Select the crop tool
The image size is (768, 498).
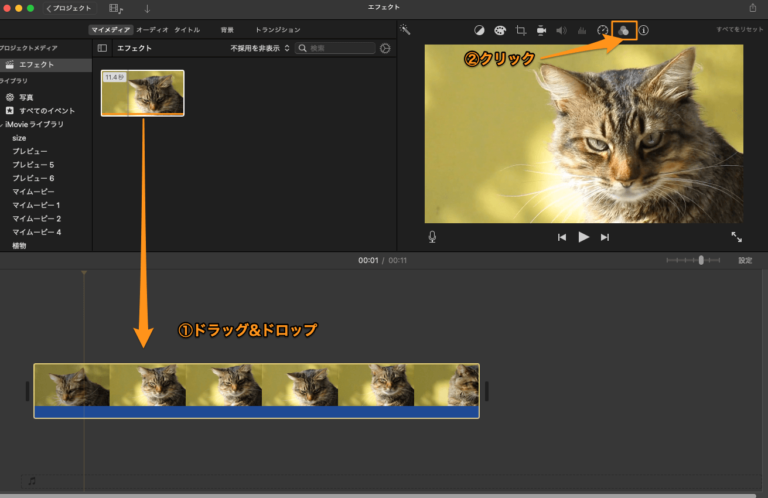(x=521, y=30)
